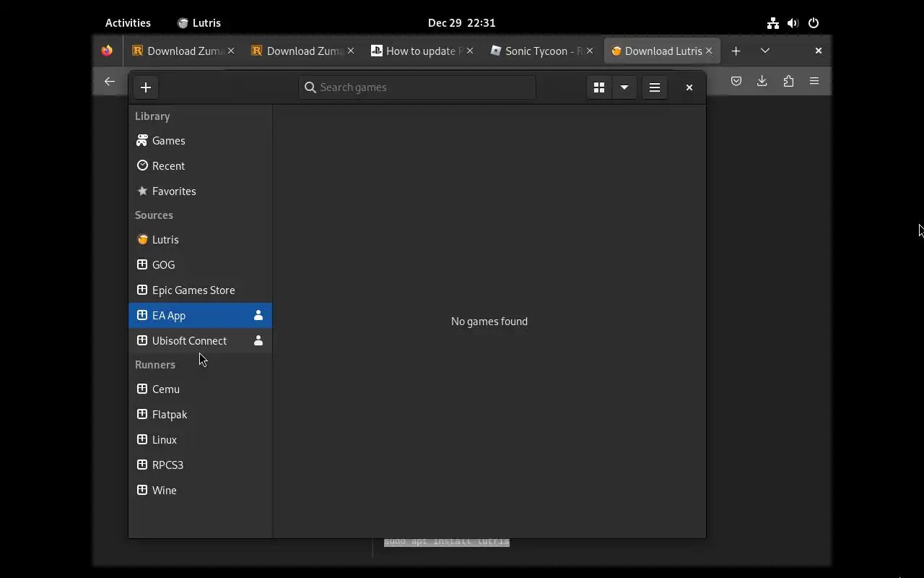
Task: Select EA App source row
Action: [200, 316]
